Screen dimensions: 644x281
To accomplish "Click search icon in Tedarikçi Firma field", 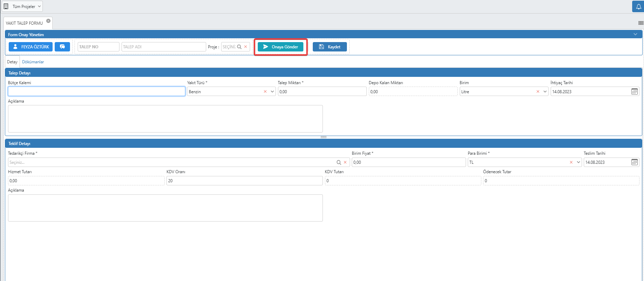I will pos(339,162).
